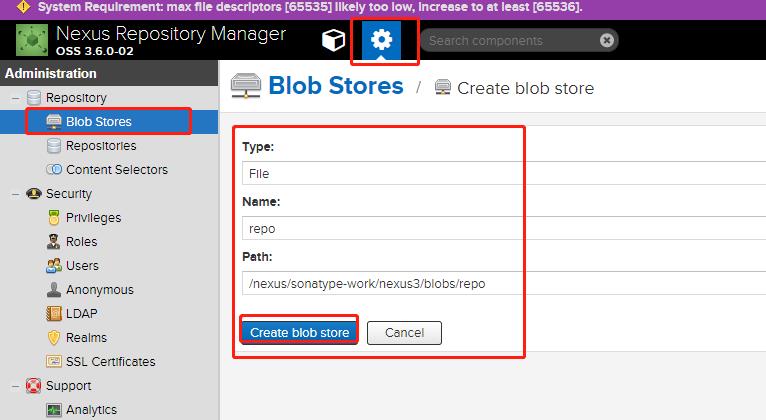This screenshot has height=420, width=766.
Task: Click the Search components input
Action: [x=513, y=41]
